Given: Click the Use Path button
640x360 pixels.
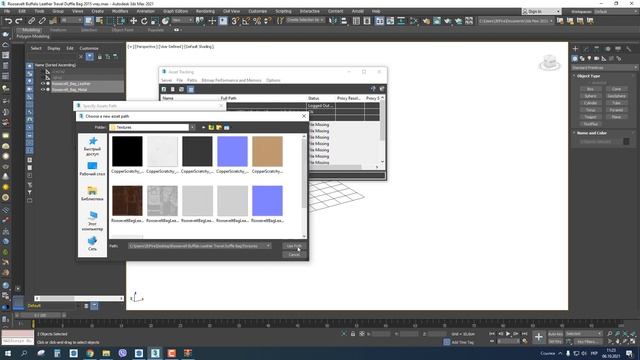Looking at the screenshot, I should (294, 246).
